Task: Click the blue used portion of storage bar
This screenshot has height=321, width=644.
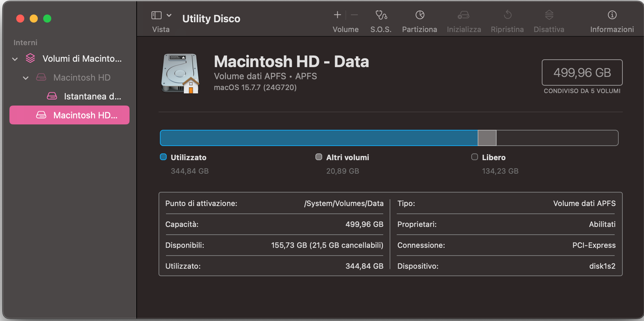Action: coord(319,138)
